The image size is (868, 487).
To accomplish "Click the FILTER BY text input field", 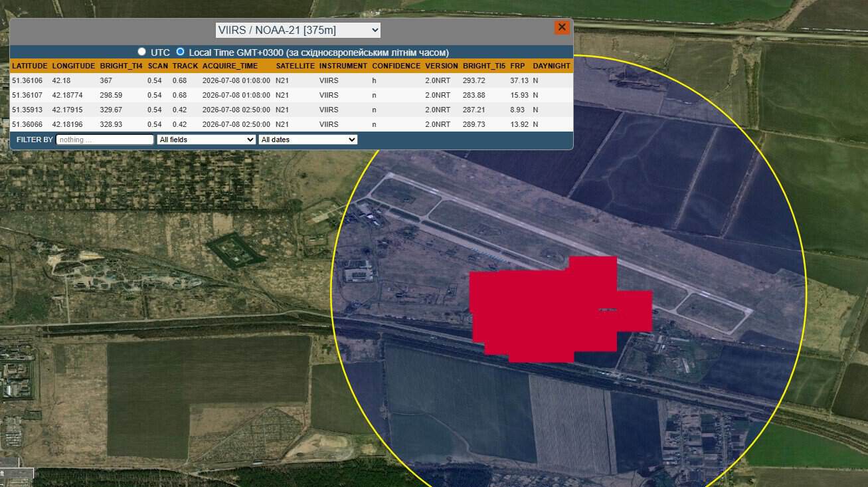I will pos(105,140).
